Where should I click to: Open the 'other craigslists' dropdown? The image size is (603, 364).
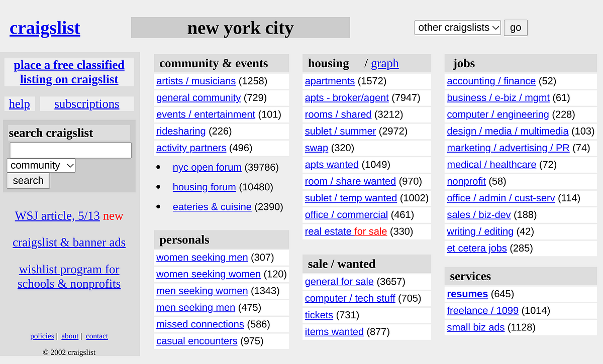pos(458,28)
